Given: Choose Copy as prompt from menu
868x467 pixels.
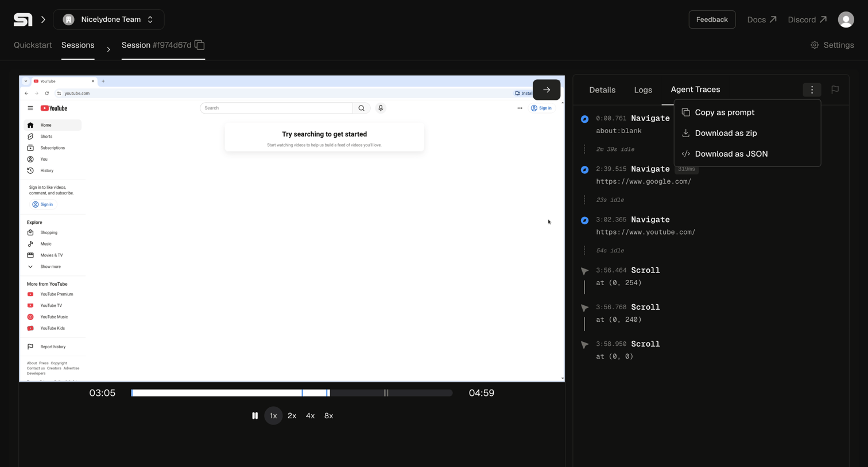Looking at the screenshot, I should point(747,112).
